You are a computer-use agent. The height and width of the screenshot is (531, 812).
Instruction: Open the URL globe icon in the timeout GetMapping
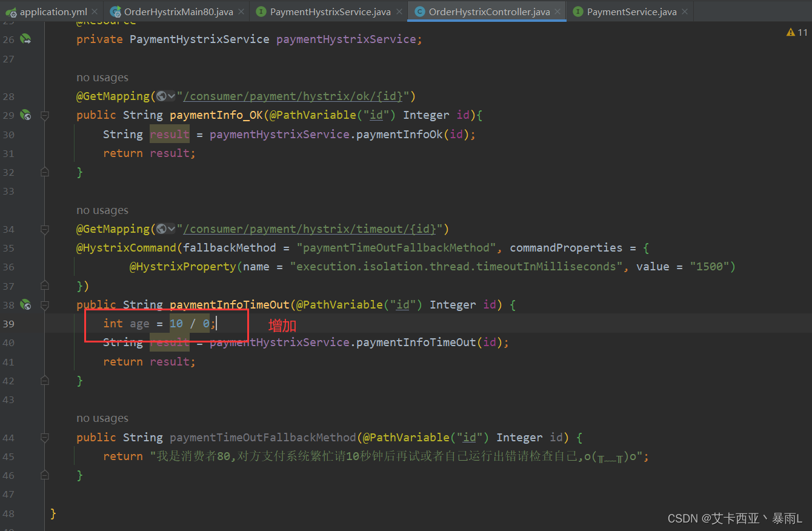[161, 229]
